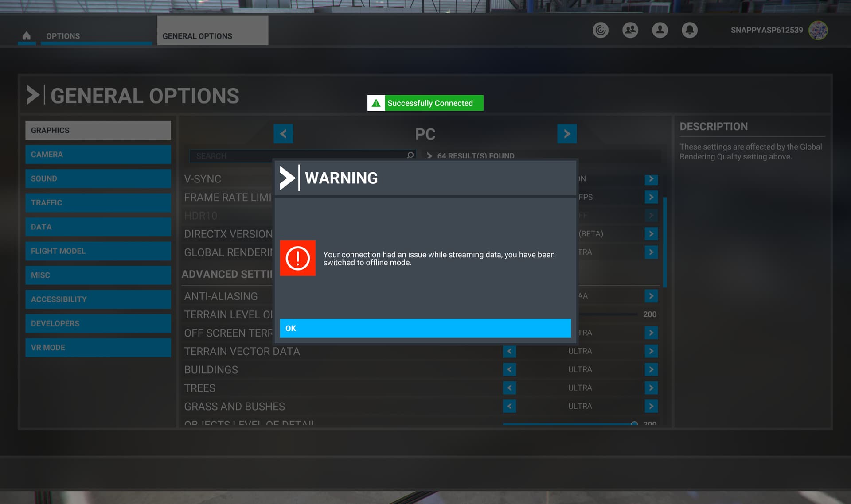Click the SNAPPYASP612539 avatar picture
The height and width of the screenshot is (504, 851).
(x=818, y=30)
